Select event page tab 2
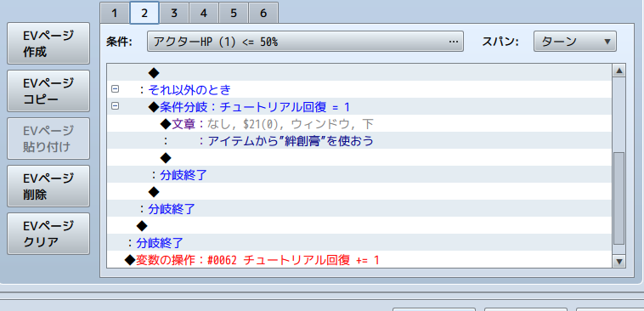The image size is (644, 311). 144,13
